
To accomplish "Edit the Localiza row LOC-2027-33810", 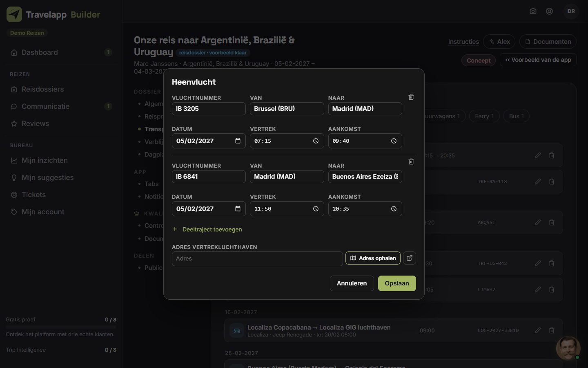I will click(538, 330).
